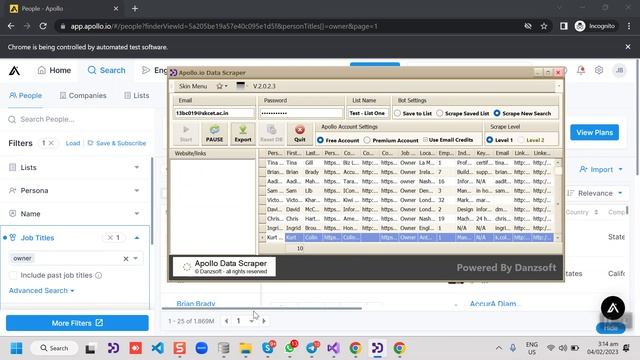The height and width of the screenshot is (360, 640).
Task: Open the star favorites dropdown in the Skin toolbar
Action: tap(222, 86)
